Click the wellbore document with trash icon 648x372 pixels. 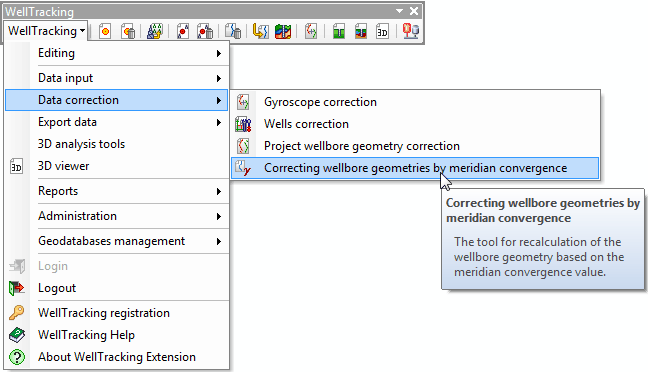click(233, 31)
